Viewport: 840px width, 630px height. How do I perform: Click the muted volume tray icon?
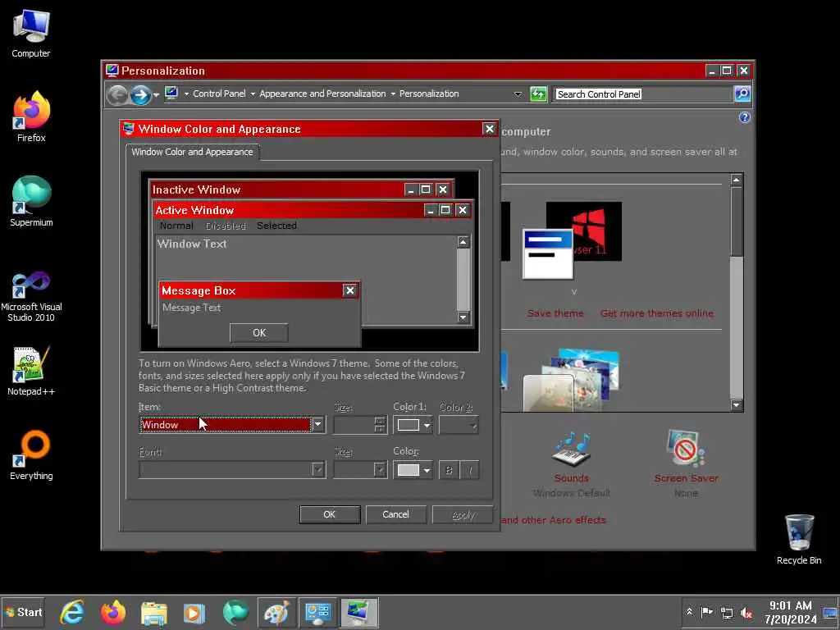(746, 612)
